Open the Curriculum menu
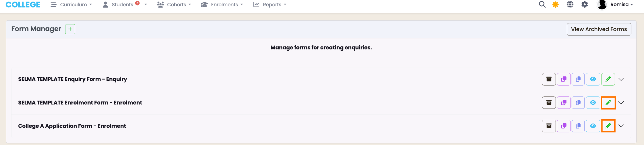This screenshot has width=644, height=145. click(71, 5)
